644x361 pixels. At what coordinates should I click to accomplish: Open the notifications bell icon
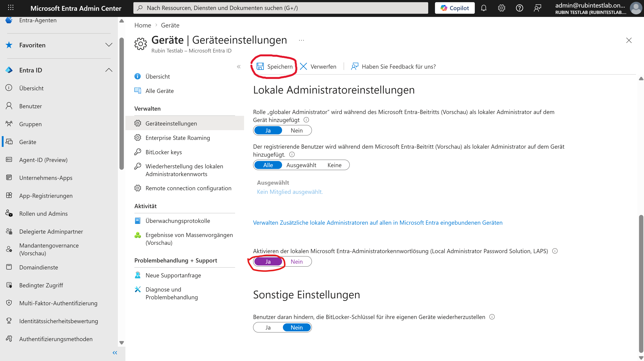click(484, 8)
